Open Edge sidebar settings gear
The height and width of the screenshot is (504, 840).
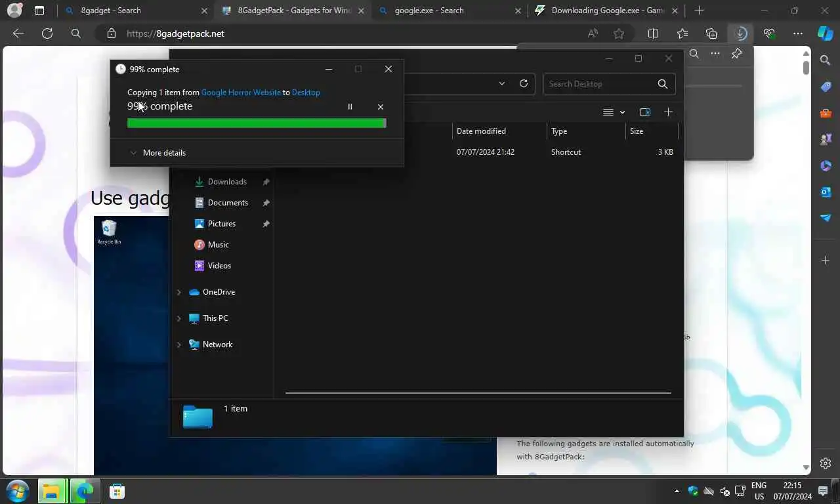tap(826, 463)
